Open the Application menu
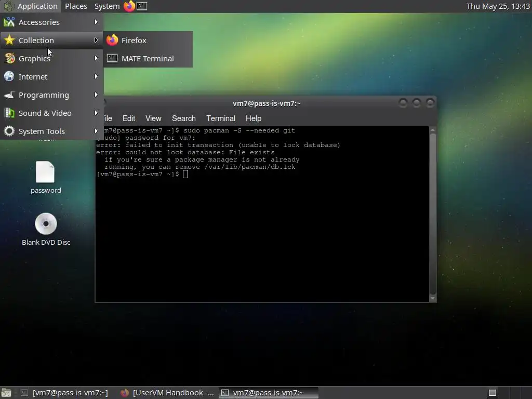This screenshot has height=399, width=532. (x=37, y=6)
